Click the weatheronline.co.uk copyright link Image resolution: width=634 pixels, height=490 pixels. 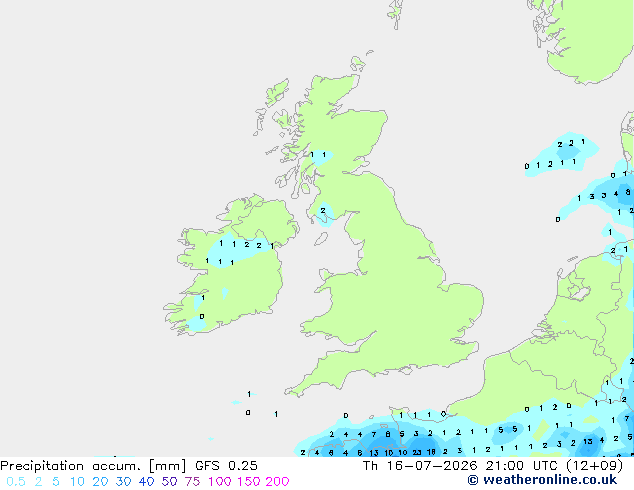[x=542, y=480]
